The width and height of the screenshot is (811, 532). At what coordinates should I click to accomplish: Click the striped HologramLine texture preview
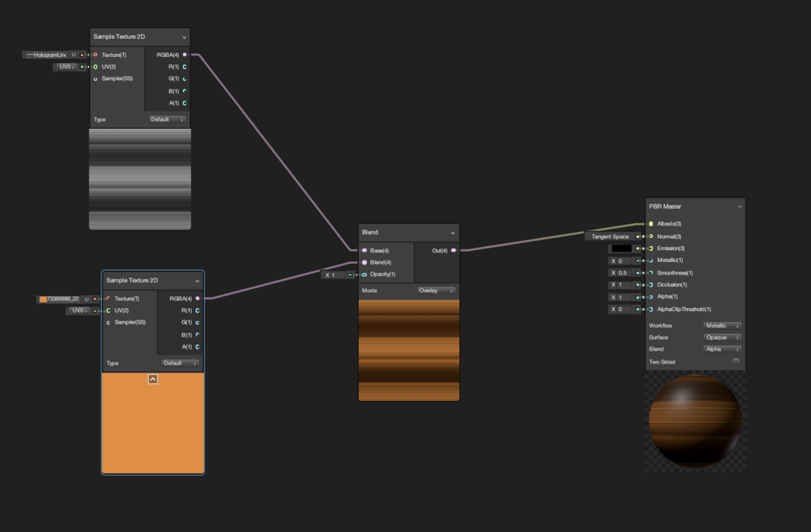coord(139,179)
